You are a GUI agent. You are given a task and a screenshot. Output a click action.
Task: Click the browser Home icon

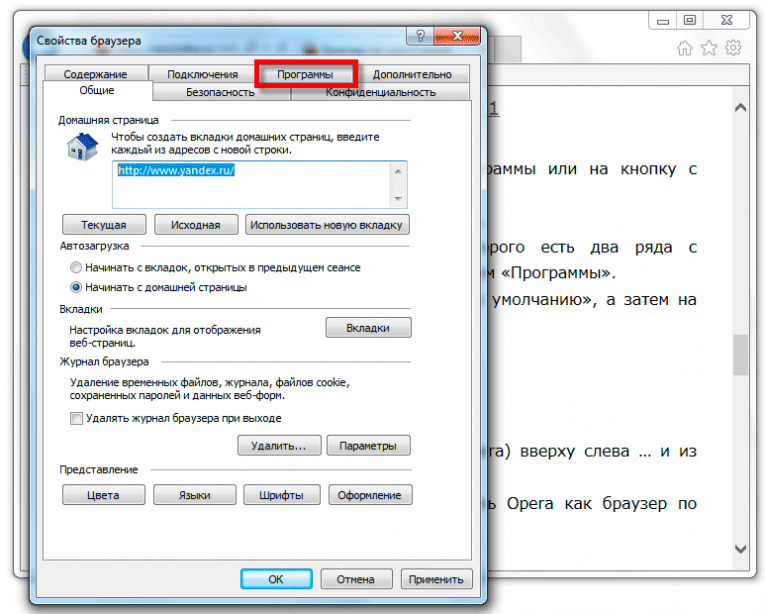click(x=685, y=48)
